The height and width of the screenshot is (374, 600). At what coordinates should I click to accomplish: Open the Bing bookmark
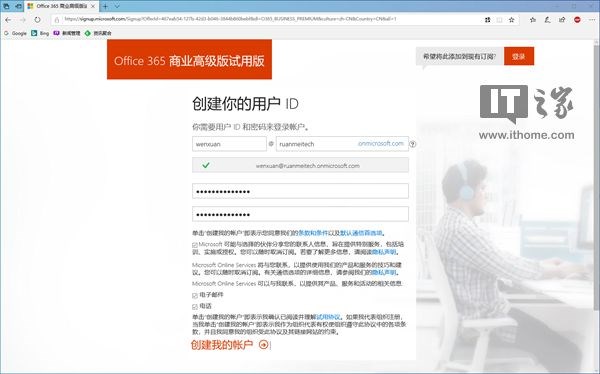click(x=40, y=33)
